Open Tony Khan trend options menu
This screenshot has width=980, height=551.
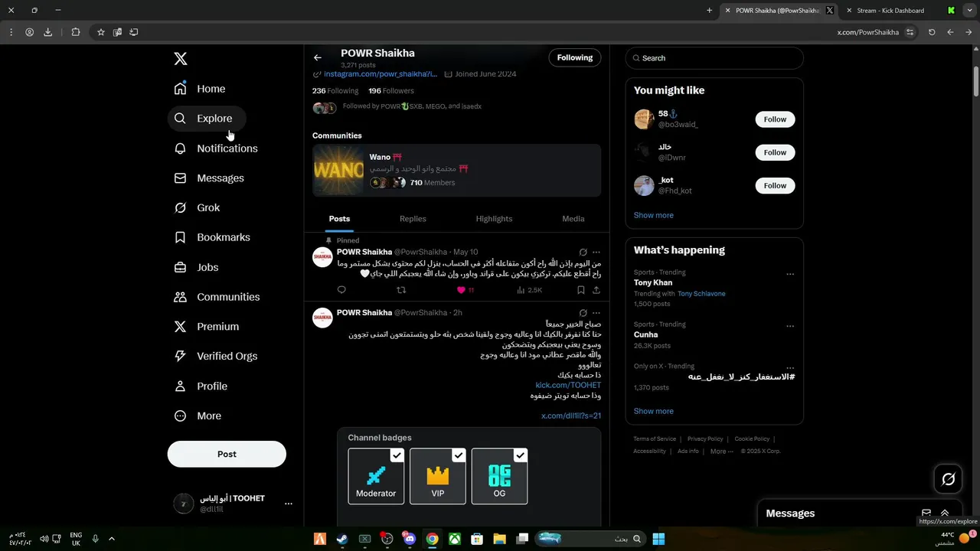pos(790,274)
